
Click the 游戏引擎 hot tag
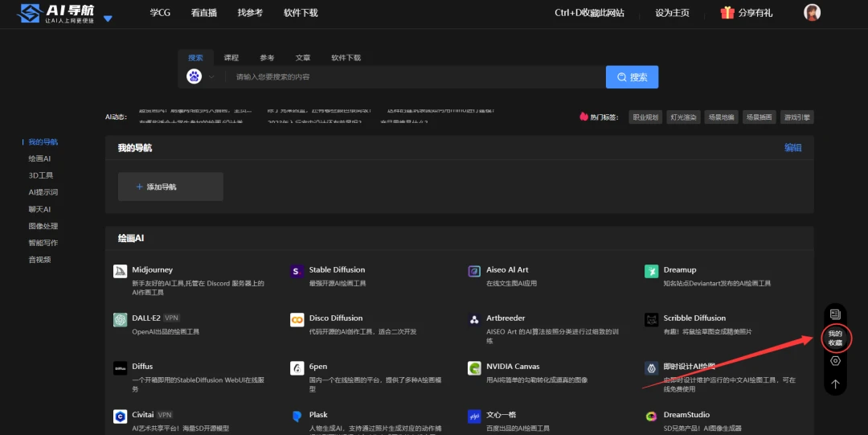point(797,117)
